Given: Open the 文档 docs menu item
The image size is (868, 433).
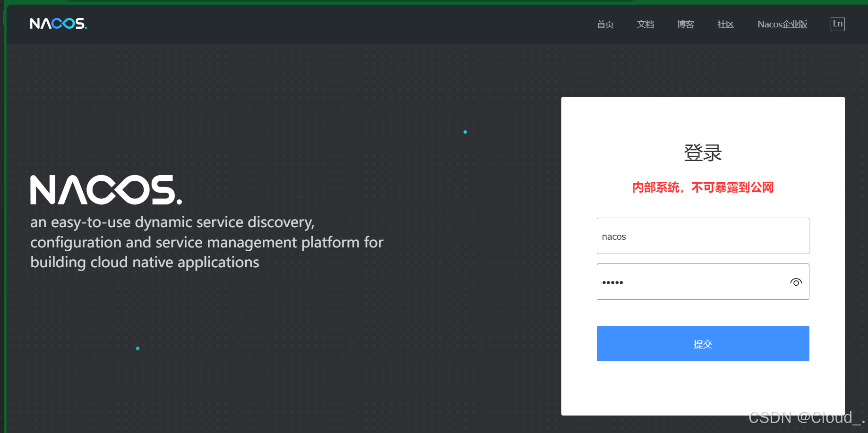Looking at the screenshot, I should pyautogui.click(x=645, y=24).
